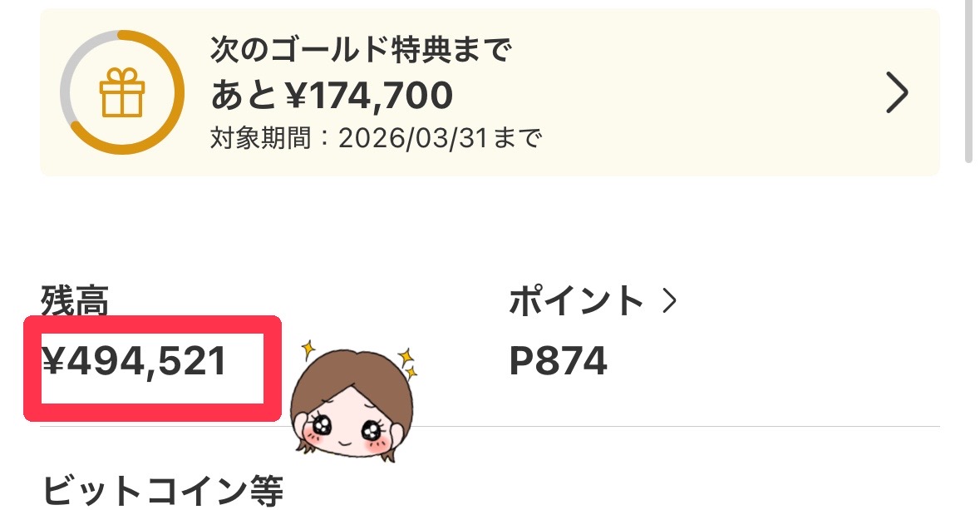Click the sparkle star above the sticker's left

click(x=308, y=350)
